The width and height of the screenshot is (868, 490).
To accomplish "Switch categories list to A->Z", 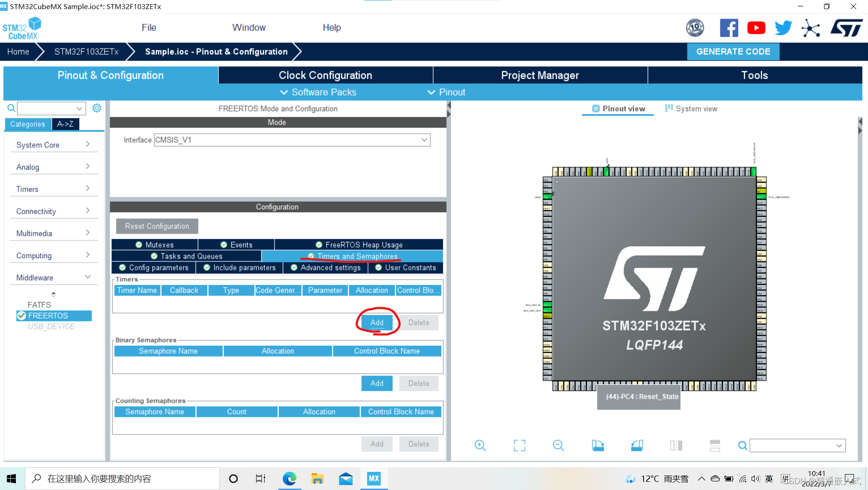I will [x=65, y=124].
